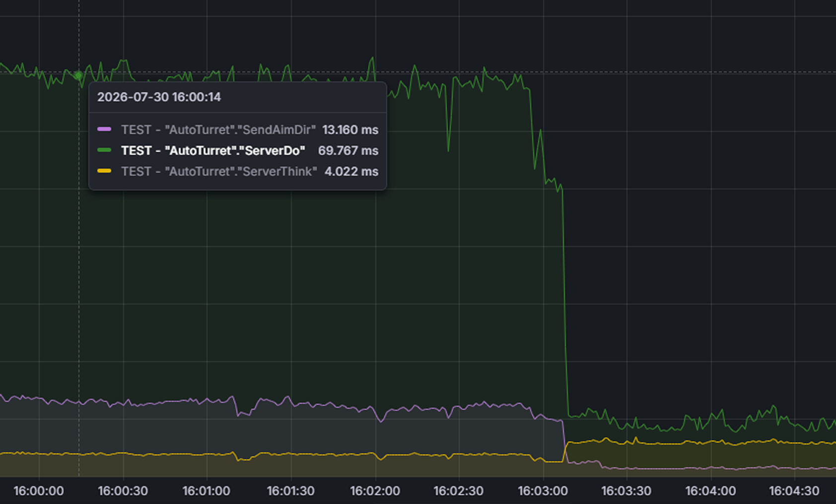Click the green ServerDo series color swatch
The image size is (836, 504).
point(104,150)
